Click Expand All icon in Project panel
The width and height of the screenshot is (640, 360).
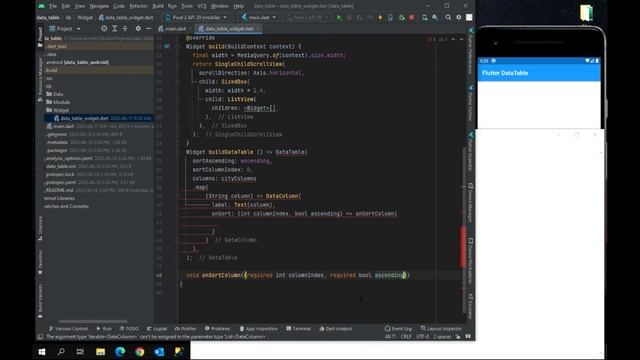point(115,29)
